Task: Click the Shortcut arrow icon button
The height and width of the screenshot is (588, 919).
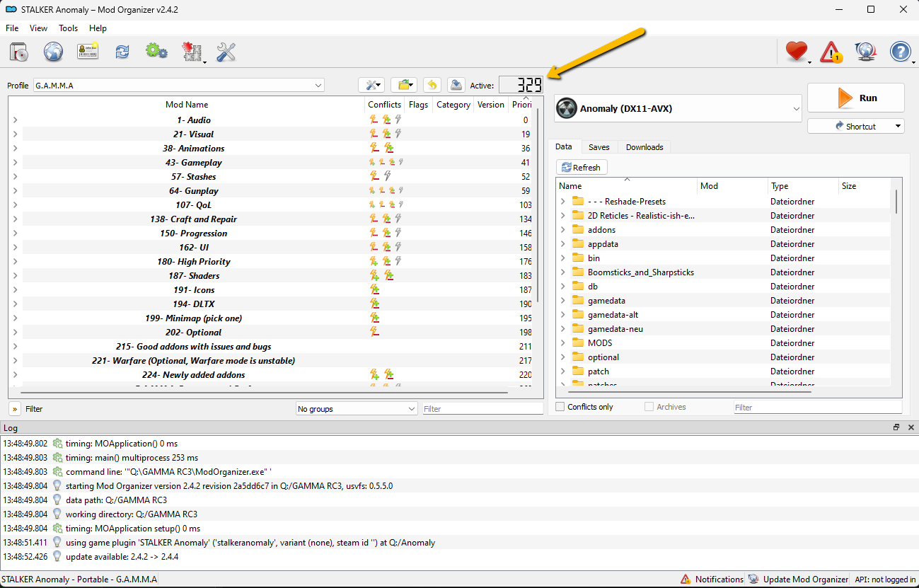Action: (855, 126)
